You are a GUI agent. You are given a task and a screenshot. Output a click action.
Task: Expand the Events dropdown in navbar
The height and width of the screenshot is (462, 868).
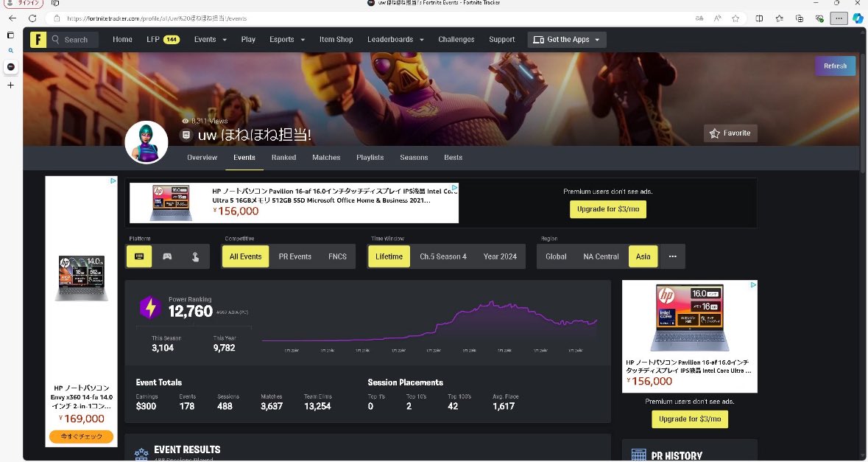(211, 39)
